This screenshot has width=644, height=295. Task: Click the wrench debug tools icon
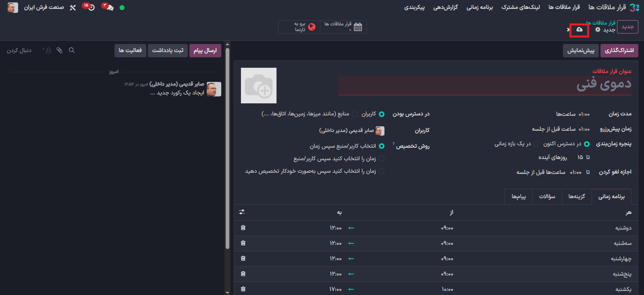click(73, 8)
